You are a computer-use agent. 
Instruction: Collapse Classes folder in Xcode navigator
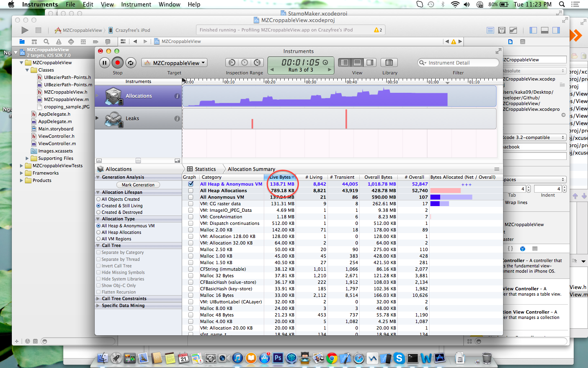[27, 70]
